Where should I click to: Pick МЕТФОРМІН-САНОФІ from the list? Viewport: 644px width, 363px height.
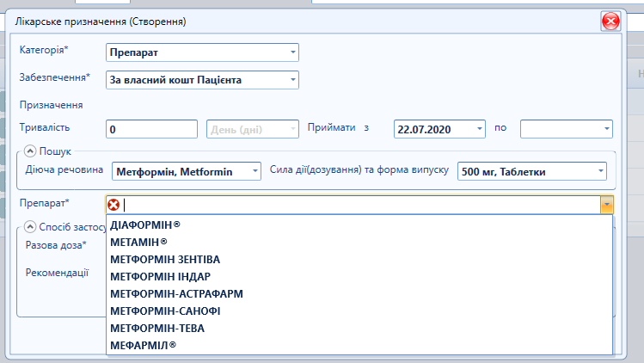(x=359, y=311)
